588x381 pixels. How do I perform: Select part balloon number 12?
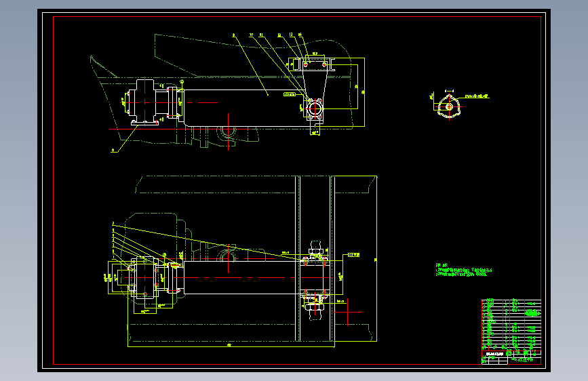(x=279, y=35)
